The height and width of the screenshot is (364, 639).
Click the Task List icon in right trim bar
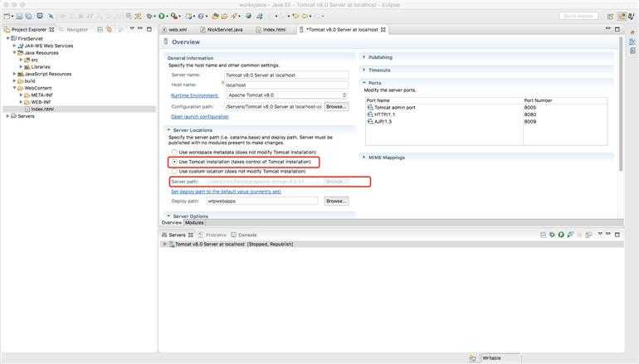pos(632,51)
